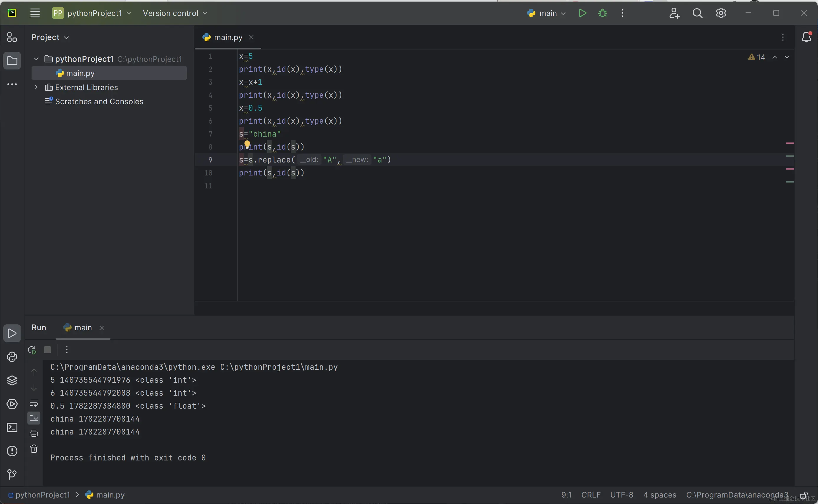Image resolution: width=818 pixels, height=504 pixels.
Task: Toggle scroll to end of console
Action: pos(34,418)
